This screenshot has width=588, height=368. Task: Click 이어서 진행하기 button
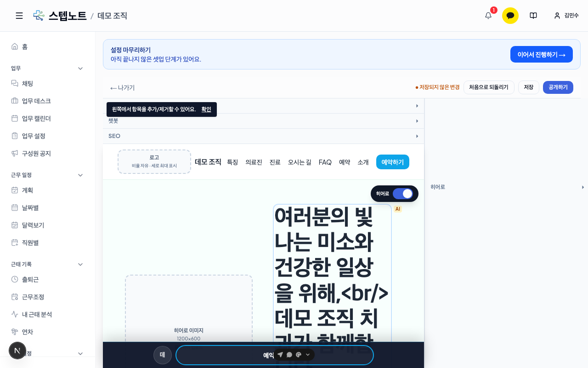pyautogui.click(x=541, y=54)
